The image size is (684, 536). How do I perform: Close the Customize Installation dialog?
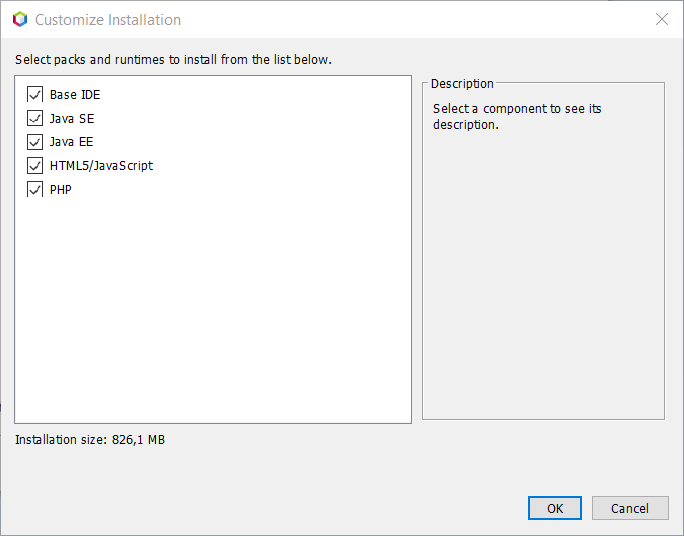click(661, 20)
